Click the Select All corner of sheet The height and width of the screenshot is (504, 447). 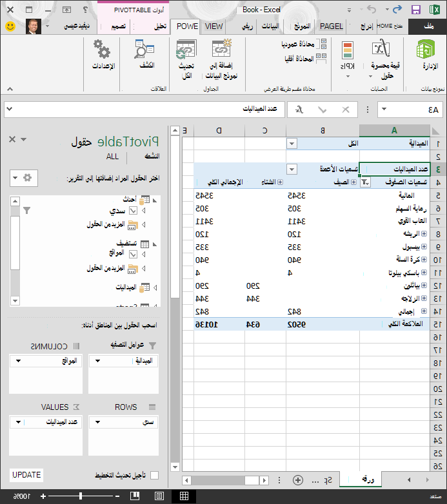click(435, 130)
